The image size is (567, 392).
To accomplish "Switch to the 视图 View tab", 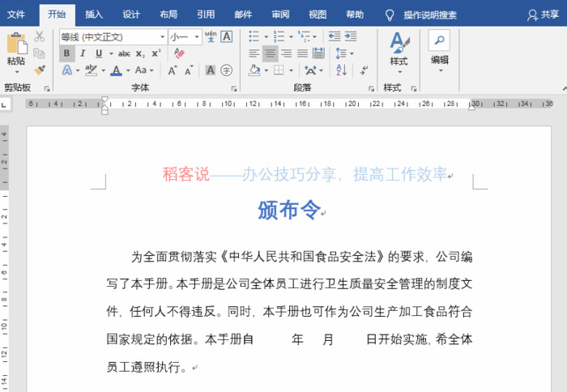I will (318, 15).
